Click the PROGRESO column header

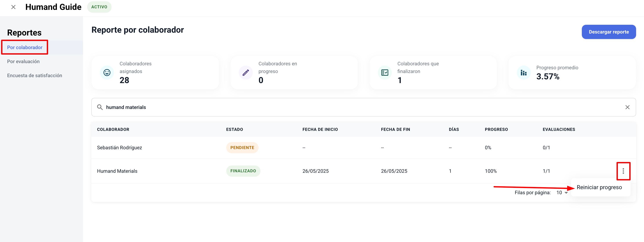[x=496, y=129]
